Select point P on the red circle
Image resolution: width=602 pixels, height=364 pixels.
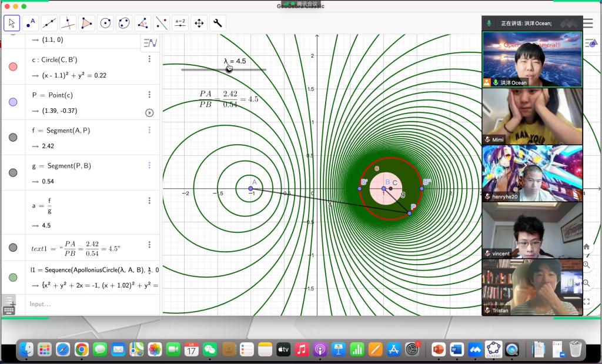coord(409,213)
